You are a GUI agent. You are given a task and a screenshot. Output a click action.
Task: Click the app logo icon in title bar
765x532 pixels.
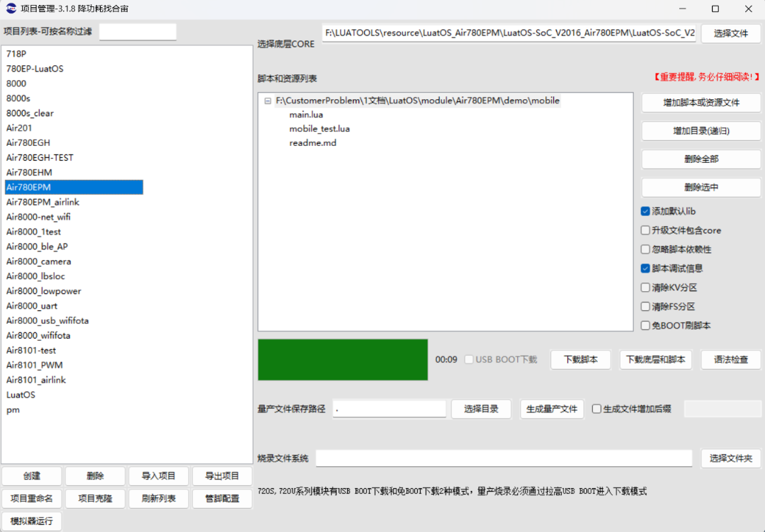coord(11,9)
